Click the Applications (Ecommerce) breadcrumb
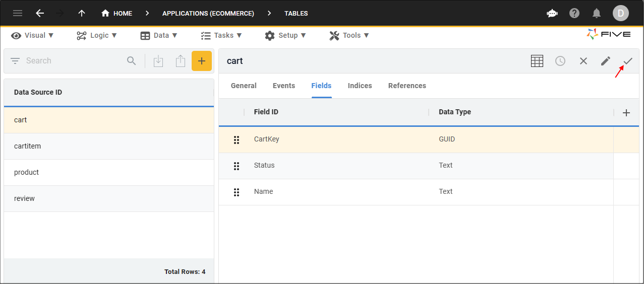This screenshot has height=284, width=644. tap(208, 14)
